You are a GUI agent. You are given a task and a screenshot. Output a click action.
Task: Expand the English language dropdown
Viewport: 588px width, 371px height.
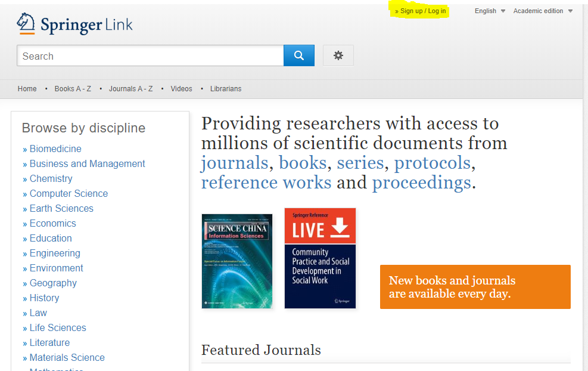click(x=490, y=11)
